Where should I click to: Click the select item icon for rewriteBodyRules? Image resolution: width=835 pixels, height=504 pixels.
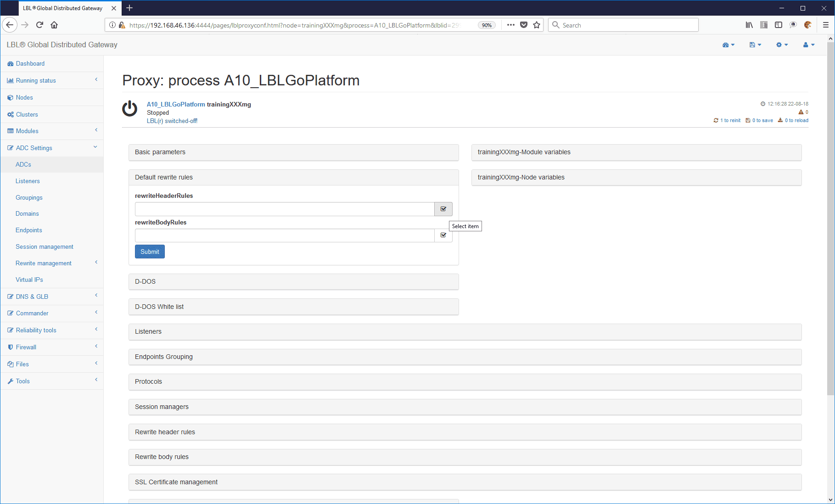pyautogui.click(x=443, y=235)
